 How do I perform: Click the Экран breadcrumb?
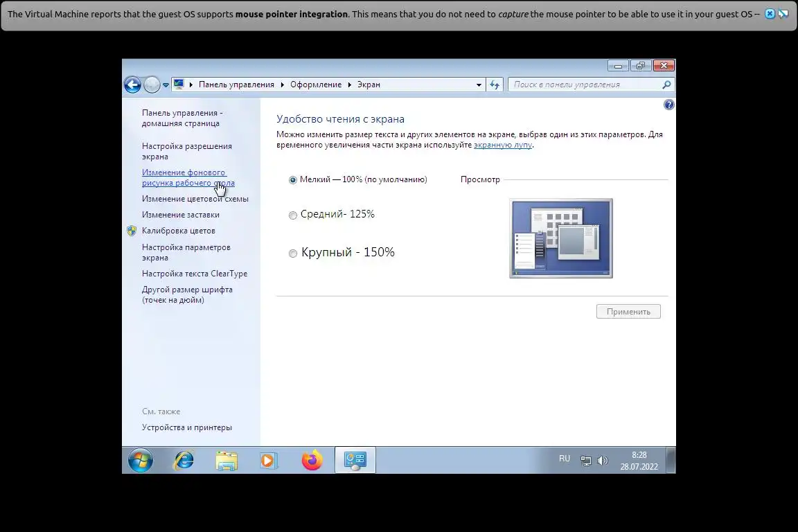(x=369, y=85)
